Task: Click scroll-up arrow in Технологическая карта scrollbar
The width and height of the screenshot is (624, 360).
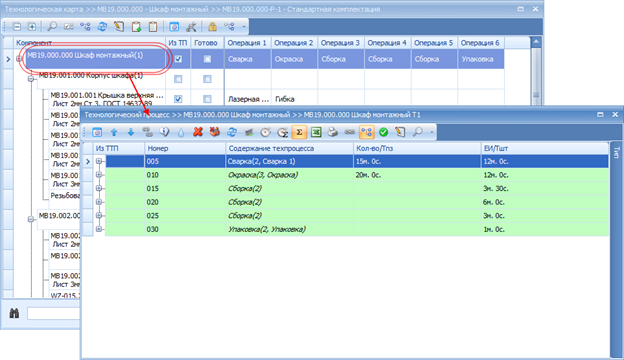Action: click(536, 42)
